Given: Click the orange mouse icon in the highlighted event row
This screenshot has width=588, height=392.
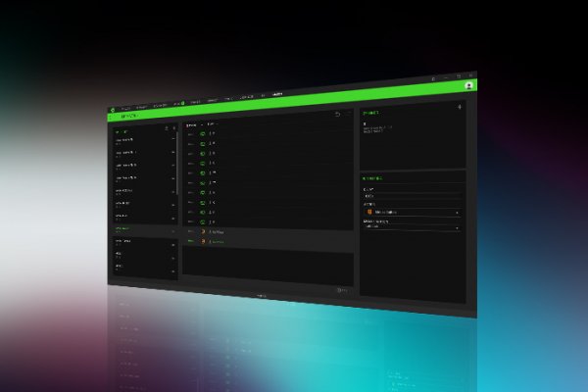Looking at the screenshot, I should pyautogui.click(x=203, y=231).
